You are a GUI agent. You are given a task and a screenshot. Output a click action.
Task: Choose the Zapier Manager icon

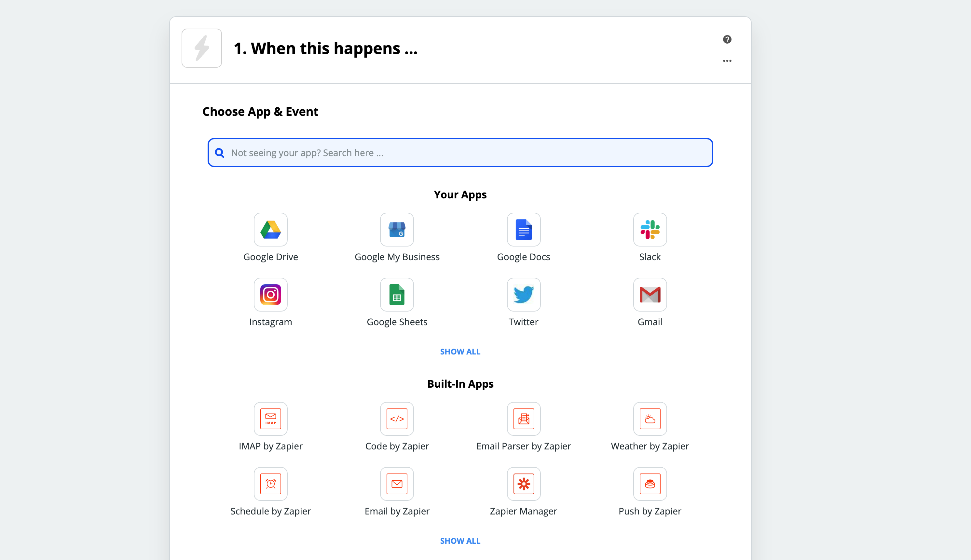[523, 484]
